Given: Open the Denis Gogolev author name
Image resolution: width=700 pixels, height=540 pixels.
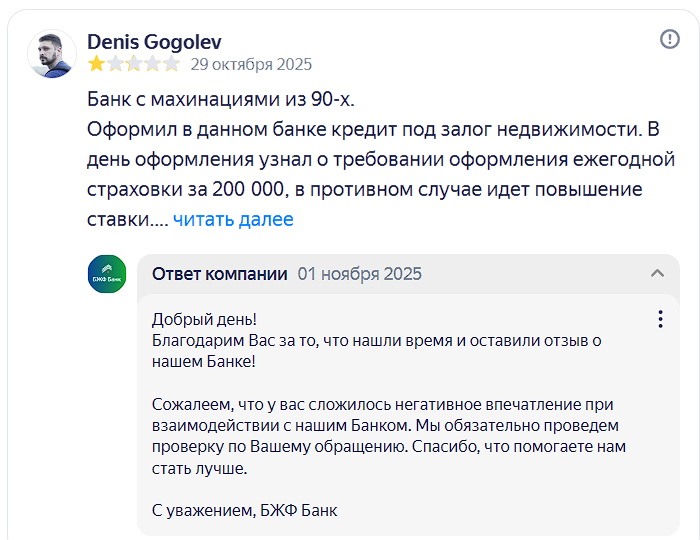Looking at the screenshot, I should pyautogui.click(x=154, y=42).
